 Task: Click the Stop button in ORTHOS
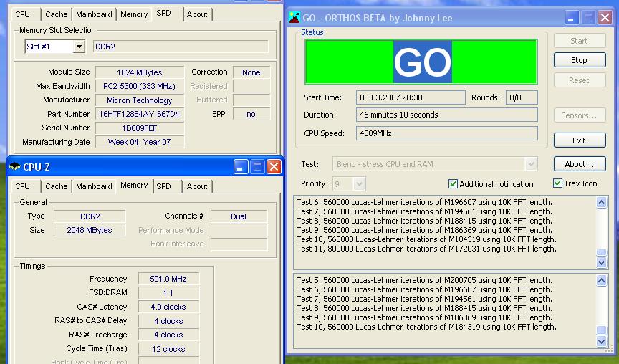coord(580,60)
